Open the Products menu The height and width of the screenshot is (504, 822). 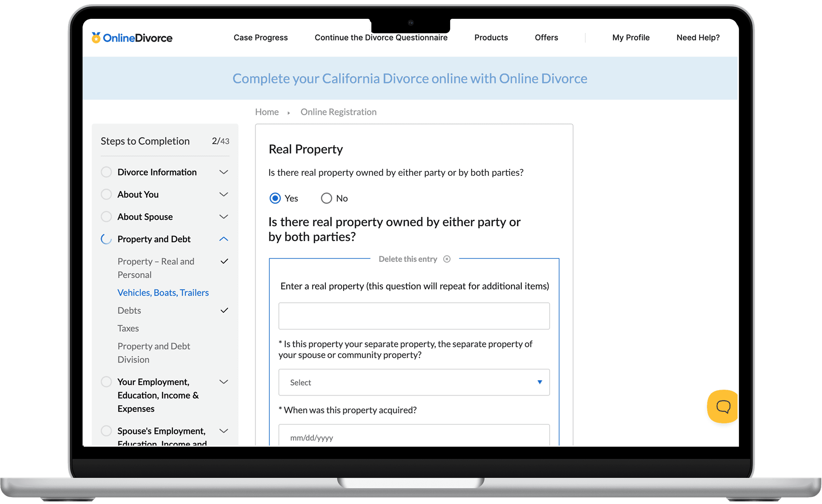pos(491,37)
